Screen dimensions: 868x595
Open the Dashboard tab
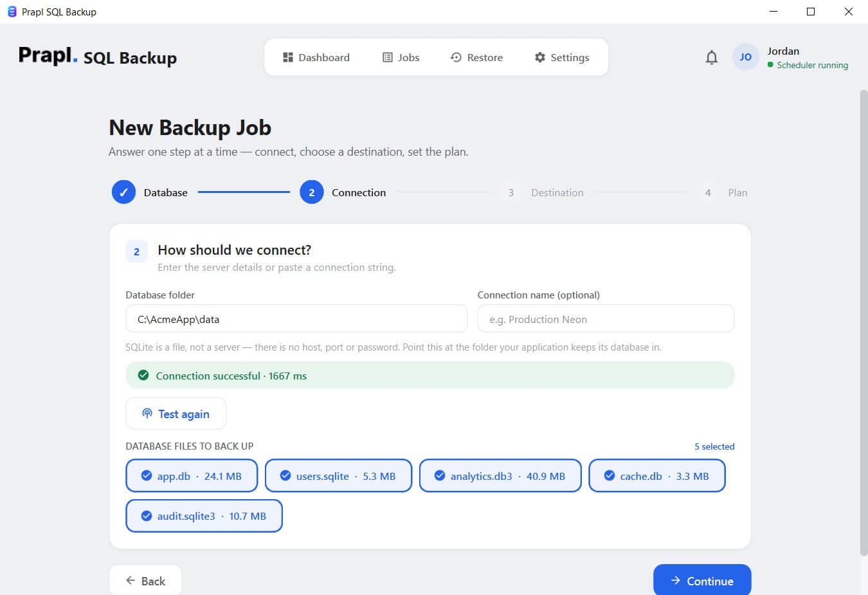[316, 57]
